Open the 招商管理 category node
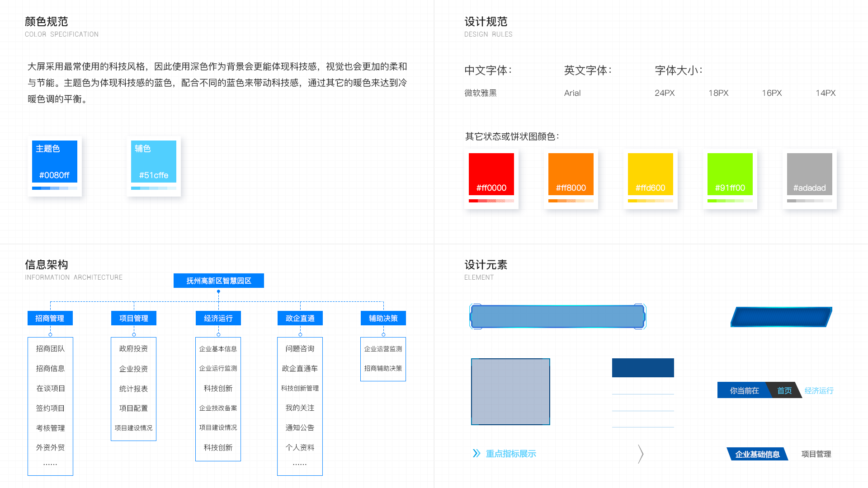Viewport: 868px width, 488px height. [x=50, y=318]
